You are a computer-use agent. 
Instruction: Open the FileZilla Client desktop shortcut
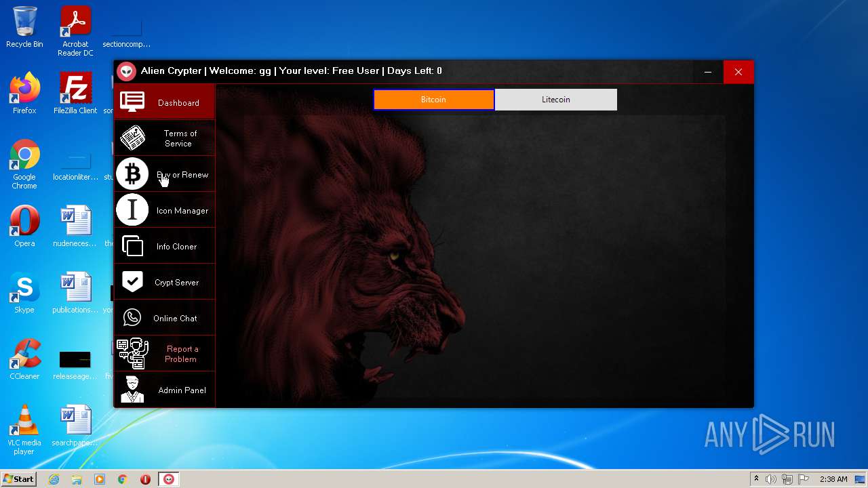point(75,94)
